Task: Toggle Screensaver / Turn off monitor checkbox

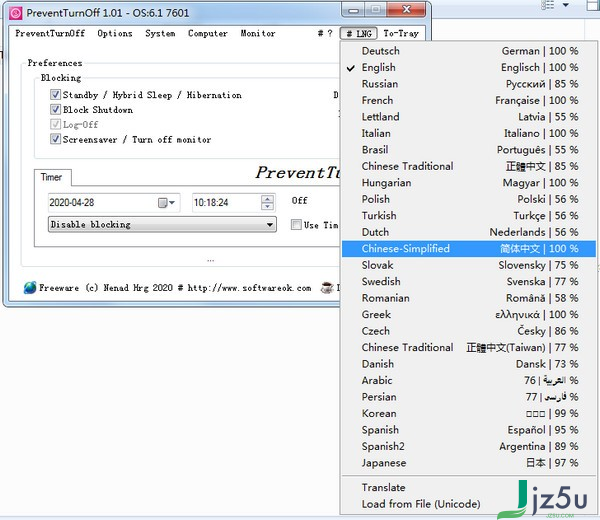Action: pos(55,139)
